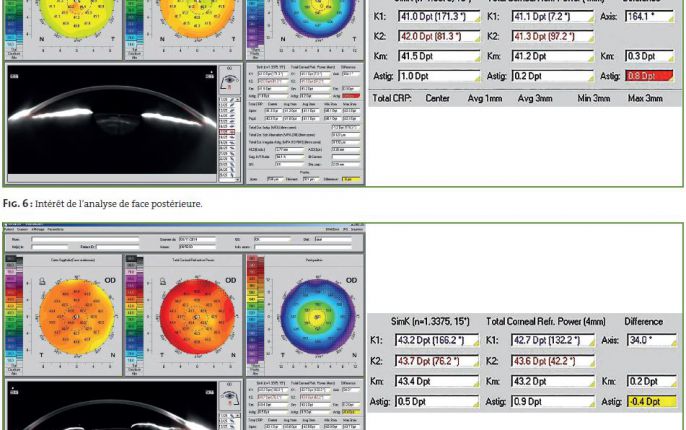
Task: Click SimK K1 field showing 41.0 Dpt (171.3°)
Action: coord(439,17)
